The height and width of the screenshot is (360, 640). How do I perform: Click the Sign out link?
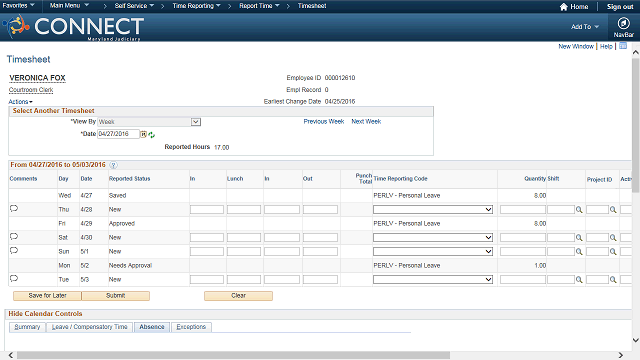pos(620,7)
